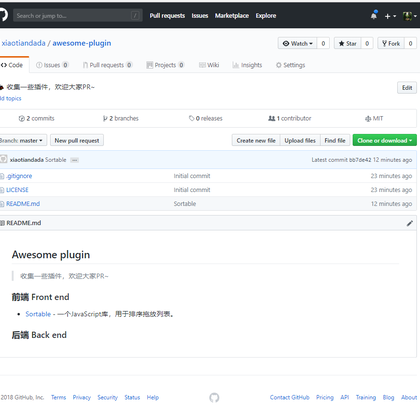
Task: Open the user avatar menu
Action: (410, 16)
